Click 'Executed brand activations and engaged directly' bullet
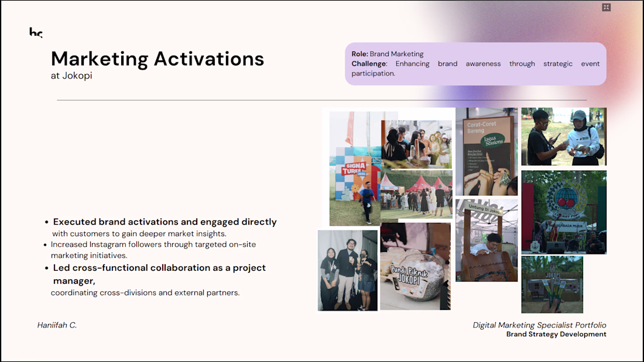Image resolution: width=644 pixels, height=362 pixels. coord(165,222)
